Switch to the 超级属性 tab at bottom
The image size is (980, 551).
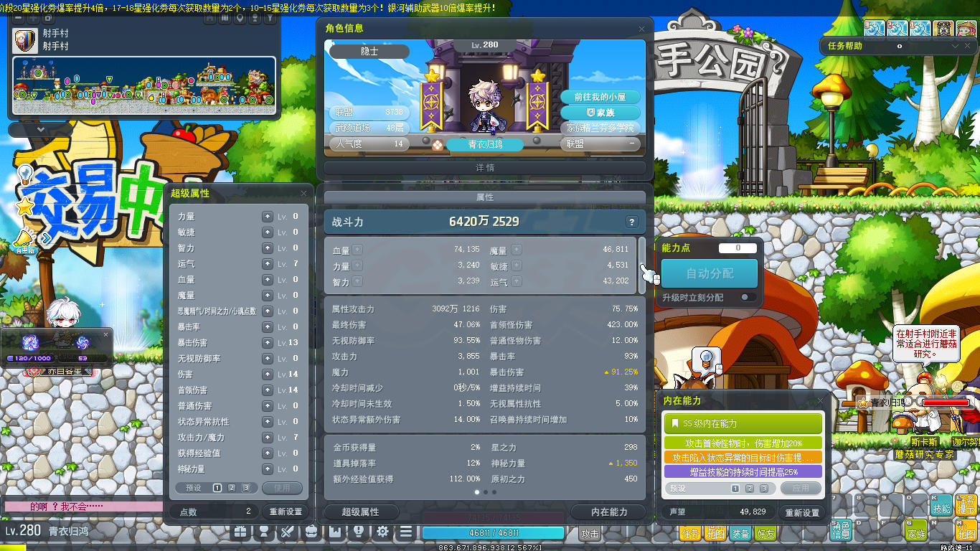[x=360, y=512]
